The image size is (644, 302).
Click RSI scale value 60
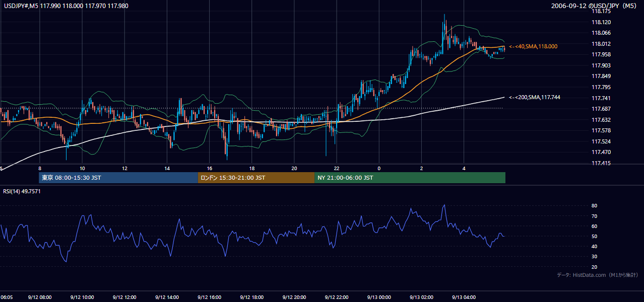click(x=594, y=226)
